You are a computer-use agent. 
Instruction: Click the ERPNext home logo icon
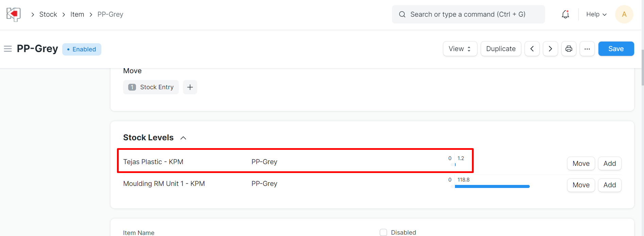click(14, 14)
